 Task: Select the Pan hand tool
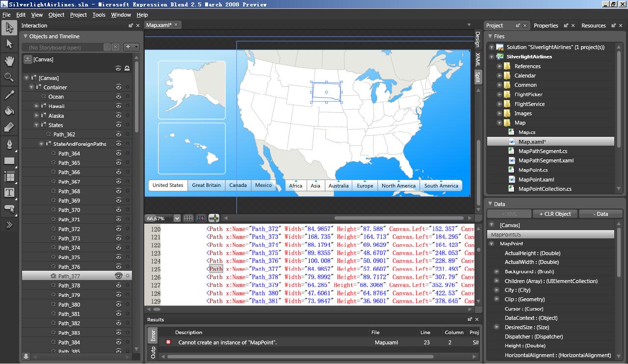click(x=9, y=61)
